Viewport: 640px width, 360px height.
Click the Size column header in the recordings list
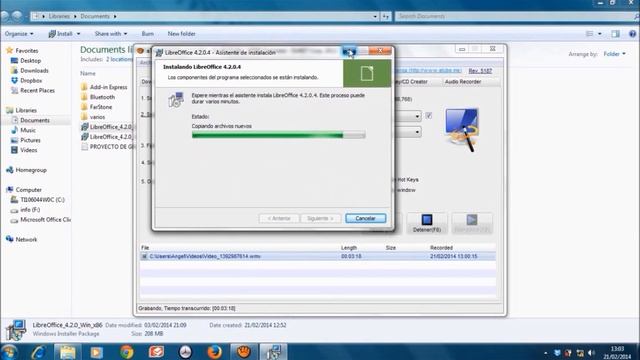click(x=391, y=248)
